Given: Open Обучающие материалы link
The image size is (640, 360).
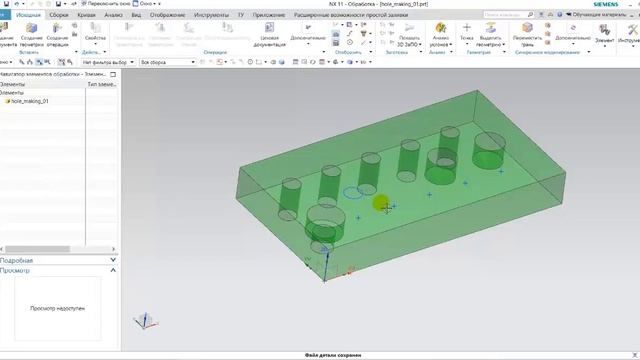Looking at the screenshot, I should pyautogui.click(x=596, y=15).
